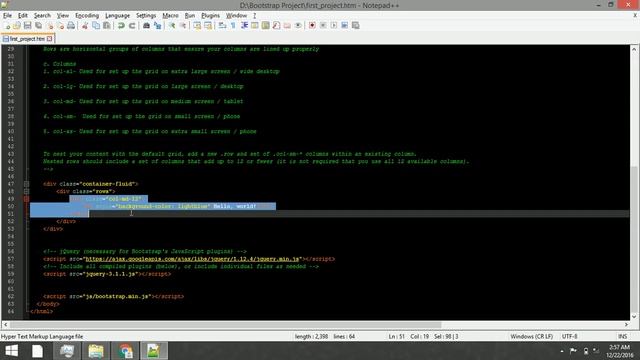Open the Language menu
This screenshot has height=360, width=640.
[118, 16]
